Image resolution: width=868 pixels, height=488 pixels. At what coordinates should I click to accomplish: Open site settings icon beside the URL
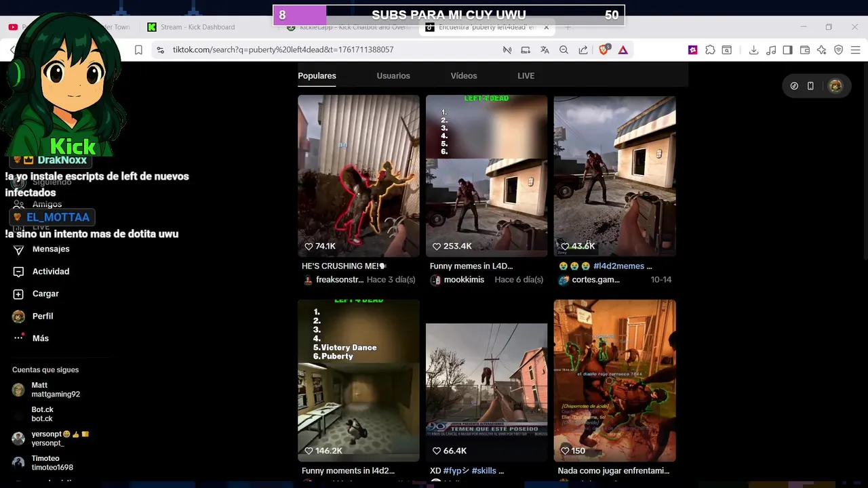tap(160, 49)
